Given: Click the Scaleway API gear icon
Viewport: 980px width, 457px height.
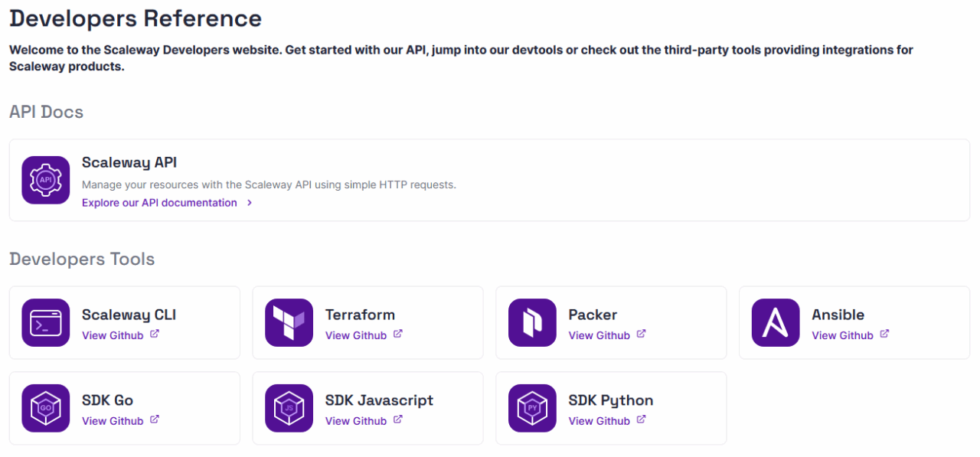Looking at the screenshot, I should 46,180.
